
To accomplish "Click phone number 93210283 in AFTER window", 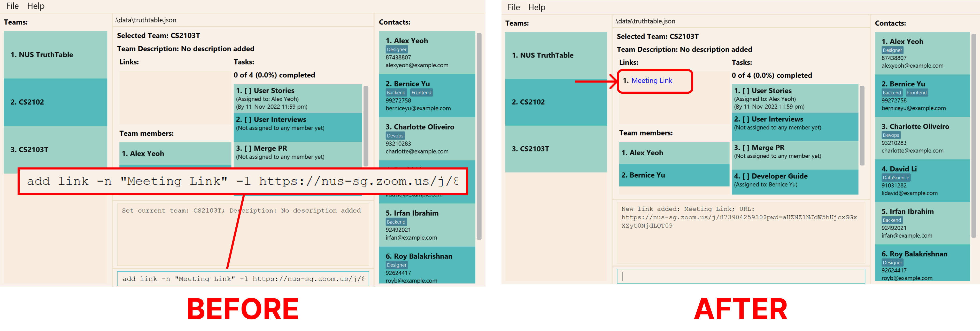I will click(x=894, y=143).
